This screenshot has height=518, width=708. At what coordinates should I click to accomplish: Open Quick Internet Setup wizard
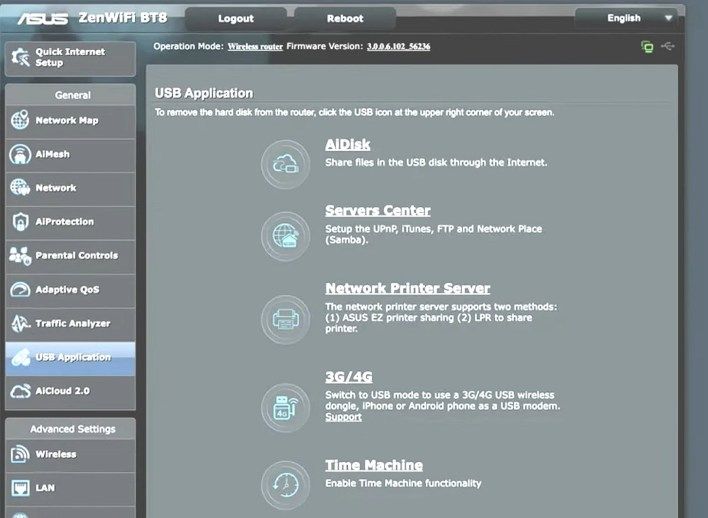click(69, 57)
